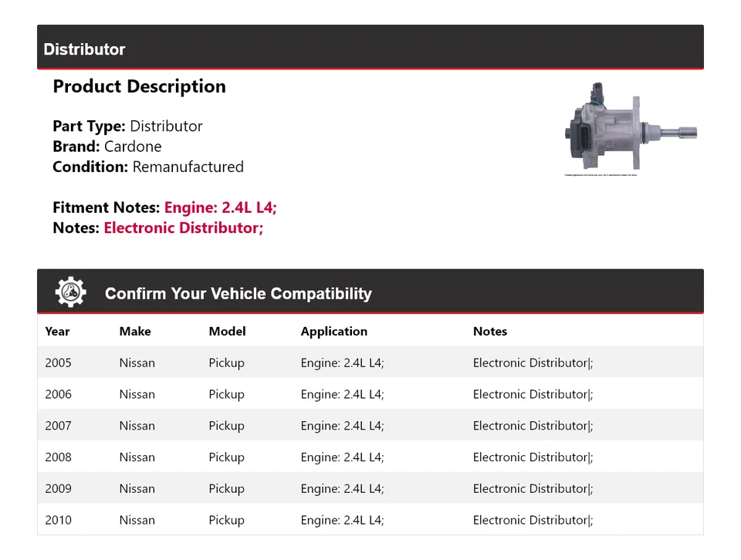741x560 pixels.
Task: Click the Electronic Distributor notes text
Action: (183, 228)
